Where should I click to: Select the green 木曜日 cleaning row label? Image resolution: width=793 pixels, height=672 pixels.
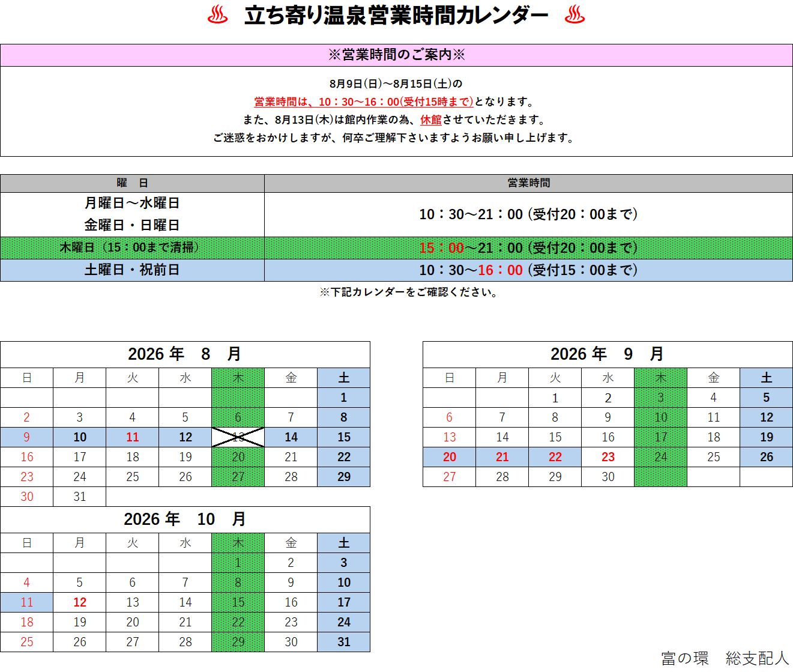coord(132,247)
